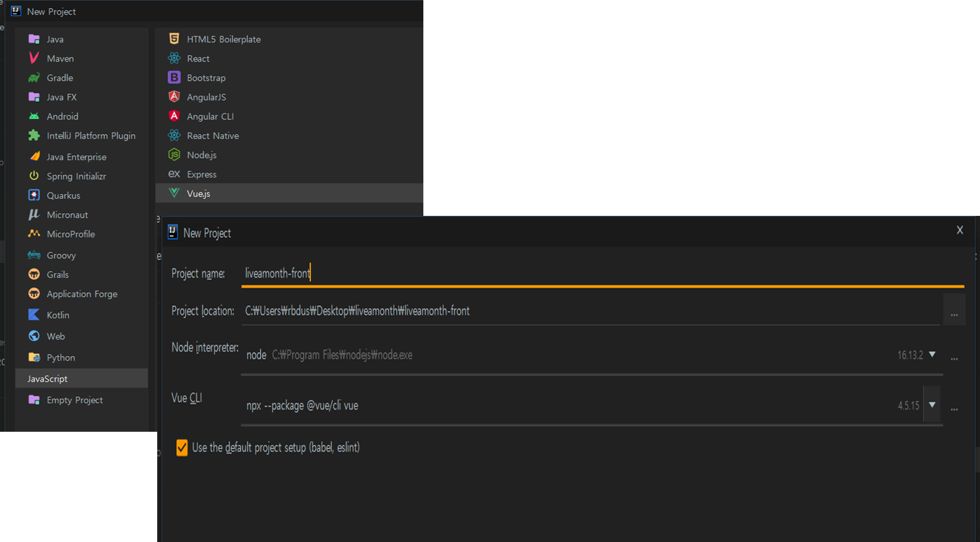Select the Express label
The image size is (980, 542).
click(202, 174)
